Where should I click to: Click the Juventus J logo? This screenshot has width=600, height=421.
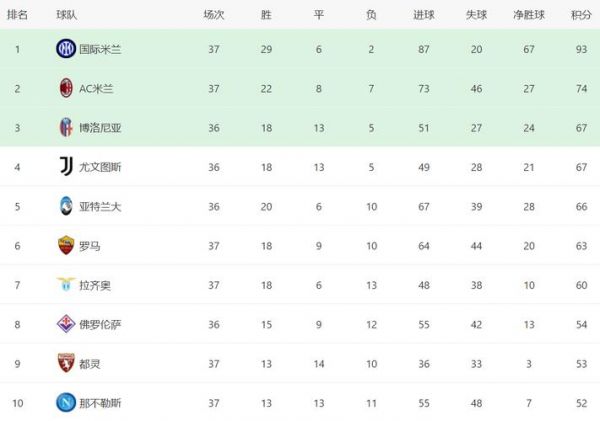click(66, 166)
